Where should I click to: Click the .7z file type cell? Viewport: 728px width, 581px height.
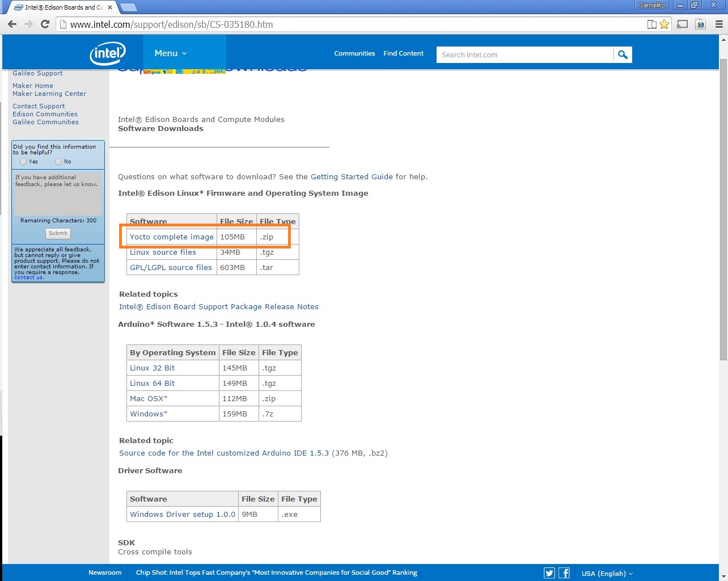280,414
